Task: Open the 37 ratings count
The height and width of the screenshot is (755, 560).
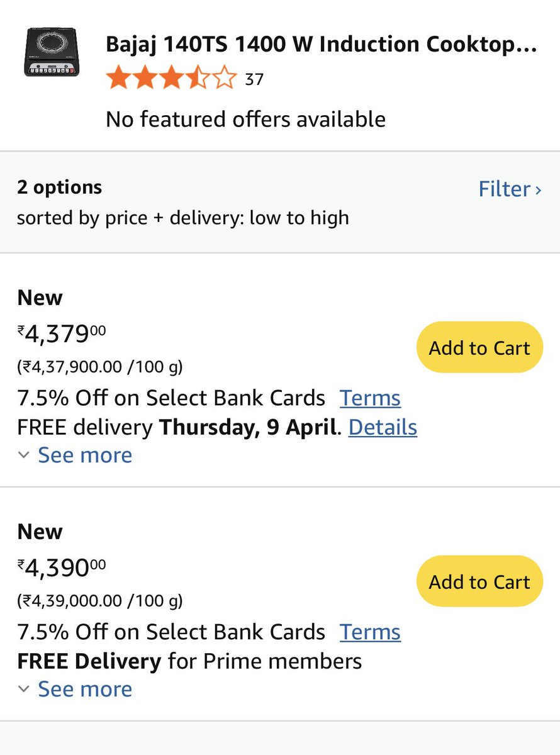Action: coord(254,80)
